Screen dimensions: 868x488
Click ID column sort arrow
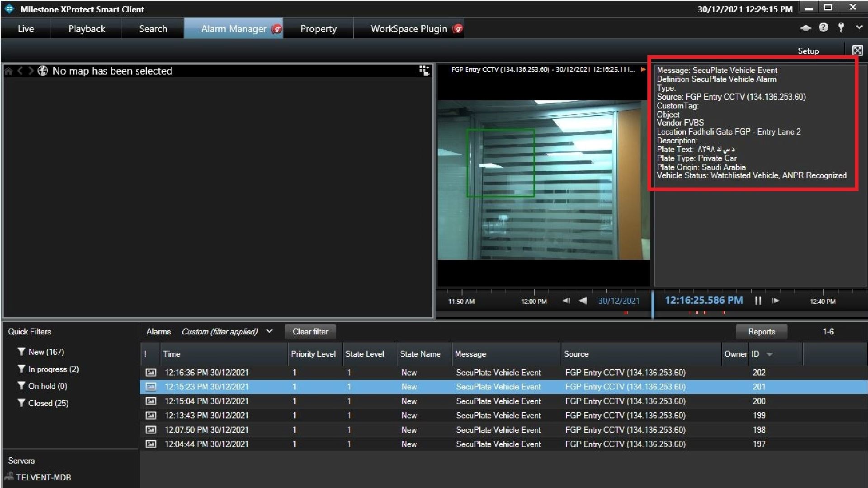[769, 355]
